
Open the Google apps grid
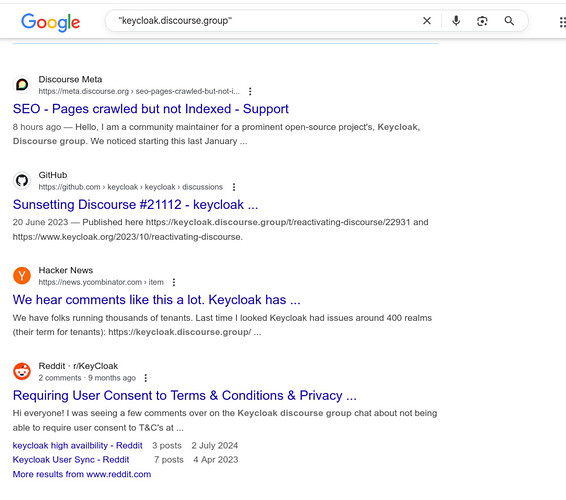(562, 22)
